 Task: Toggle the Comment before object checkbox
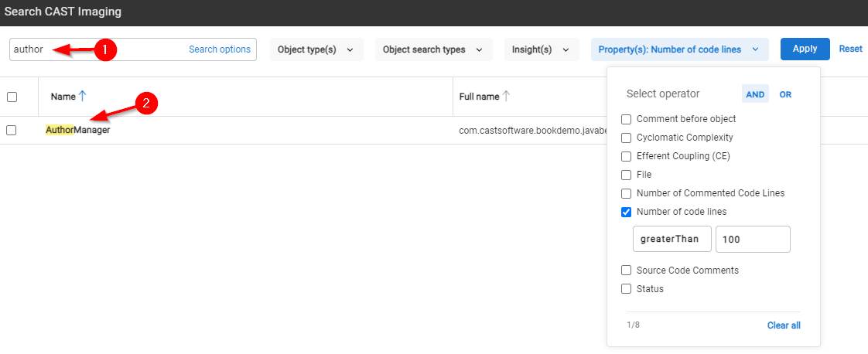tap(627, 119)
